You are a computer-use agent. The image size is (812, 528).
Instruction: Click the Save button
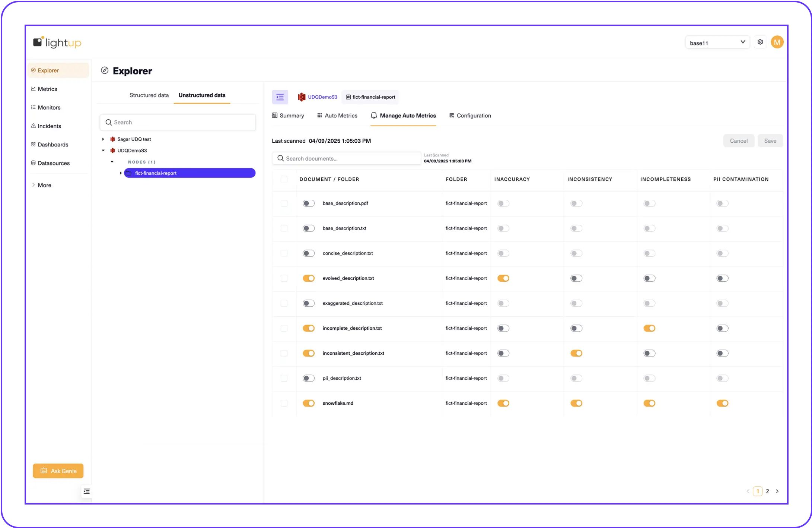point(770,140)
